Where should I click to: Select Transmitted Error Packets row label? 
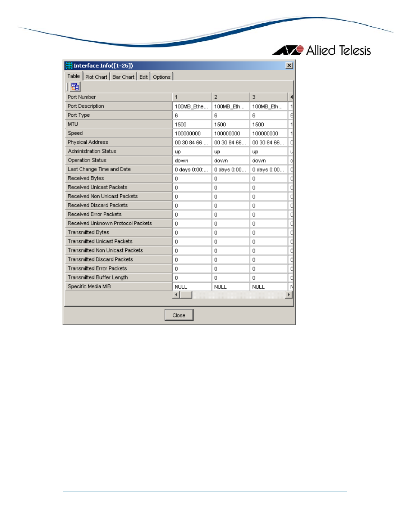118,268
